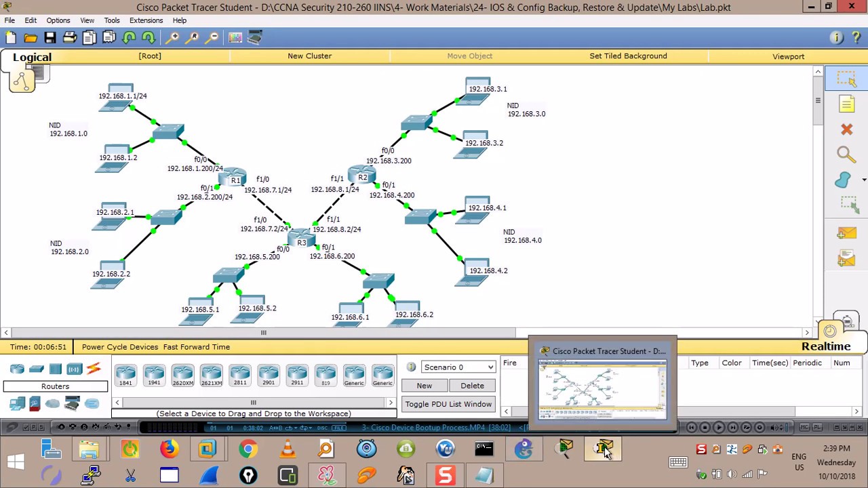Open the Options menu
Screen dimensions: 868x488
tap(58, 20)
